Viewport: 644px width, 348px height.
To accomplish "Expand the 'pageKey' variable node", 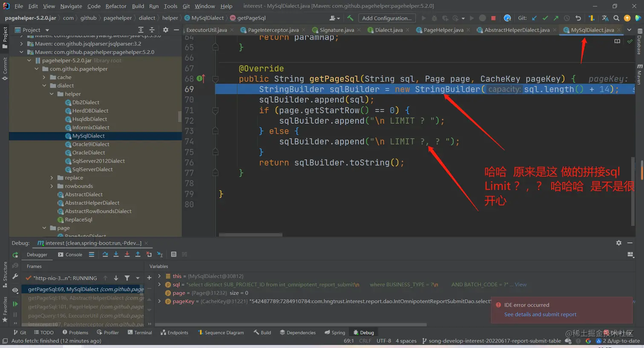I will (x=159, y=301).
